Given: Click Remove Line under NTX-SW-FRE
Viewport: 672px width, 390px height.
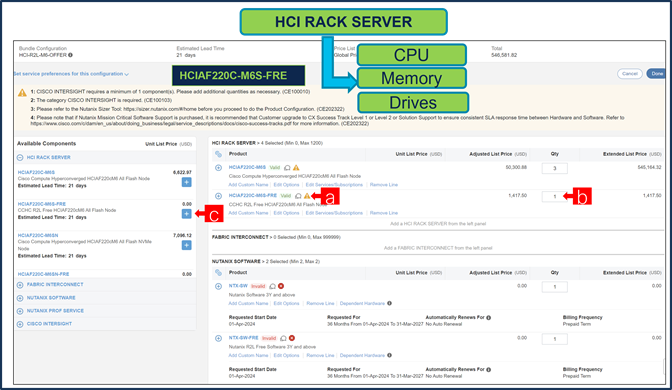Looking at the screenshot, I should pyautogui.click(x=320, y=355).
